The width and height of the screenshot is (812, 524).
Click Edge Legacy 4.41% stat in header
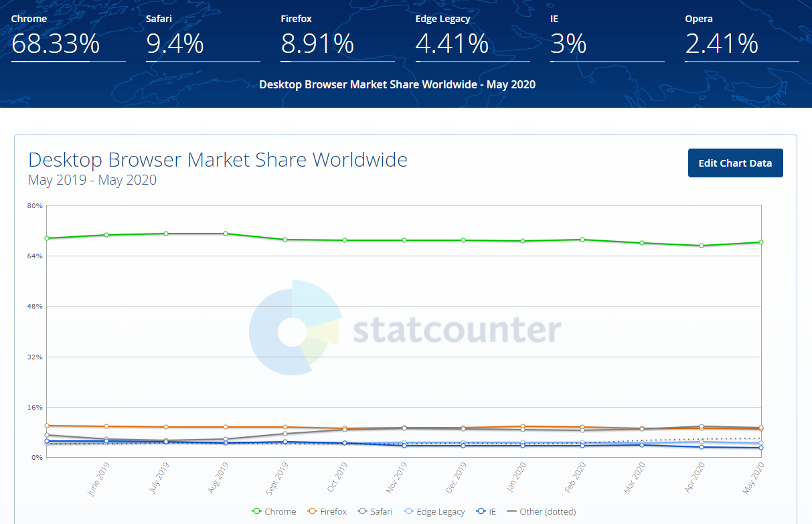coord(472,37)
